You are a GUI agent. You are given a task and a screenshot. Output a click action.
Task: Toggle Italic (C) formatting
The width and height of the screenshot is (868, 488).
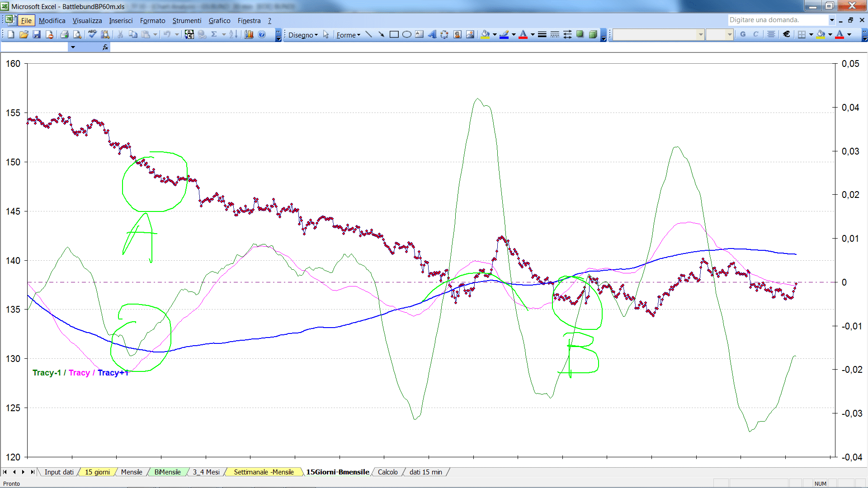755,34
